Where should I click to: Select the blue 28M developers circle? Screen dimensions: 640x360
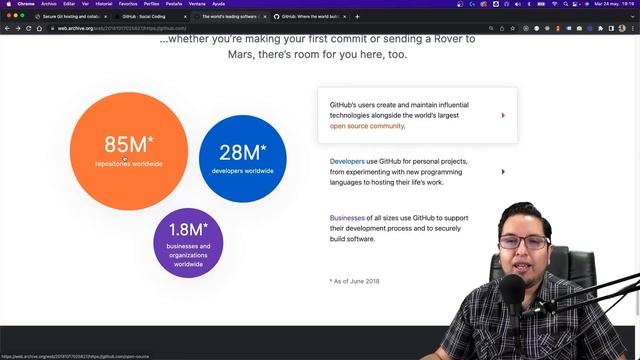pyautogui.click(x=242, y=158)
